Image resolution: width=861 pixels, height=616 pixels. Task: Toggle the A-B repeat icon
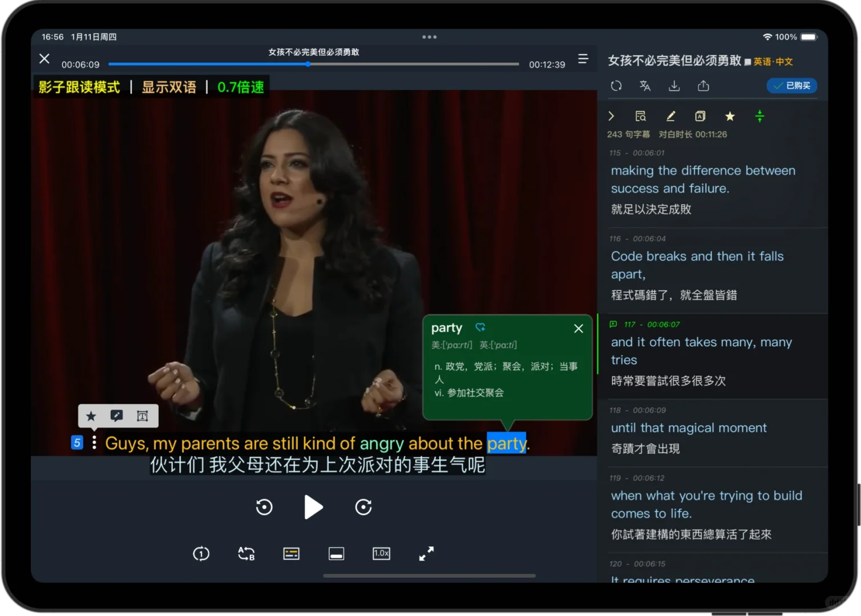click(246, 554)
